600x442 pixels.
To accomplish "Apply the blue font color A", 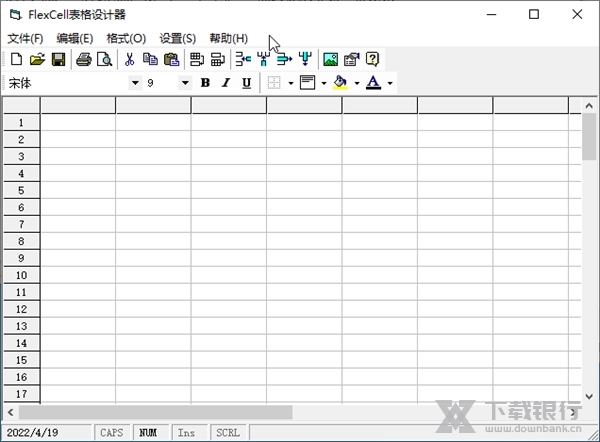I will 373,83.
